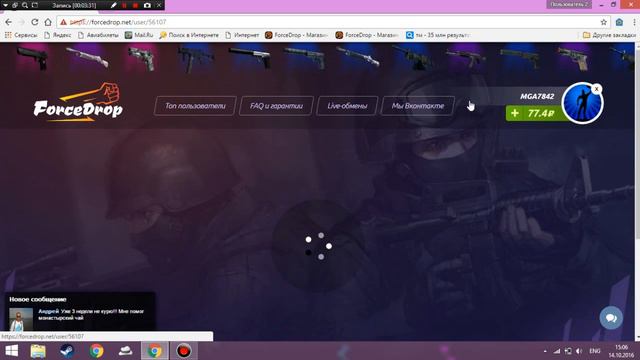The height and width of the screenshot is (360, 640).
Task: Open the 'Топ пользователи' page
Action: click(x=195, y=106)
